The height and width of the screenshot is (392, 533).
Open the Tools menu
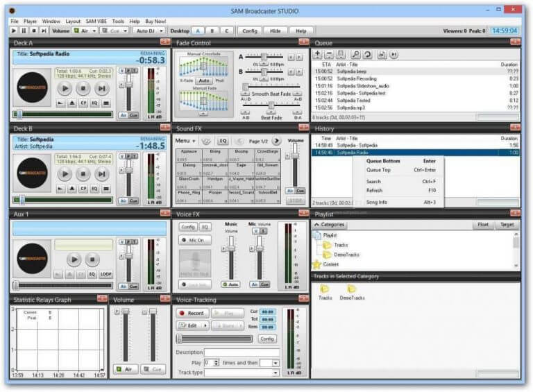pos(118,21)
